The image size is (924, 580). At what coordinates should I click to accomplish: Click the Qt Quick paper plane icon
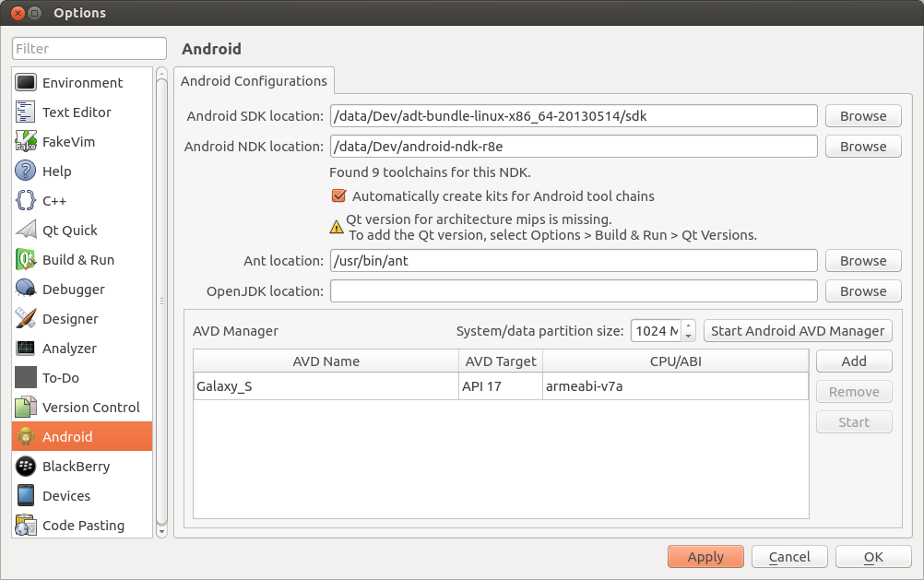tap(26, 231)
